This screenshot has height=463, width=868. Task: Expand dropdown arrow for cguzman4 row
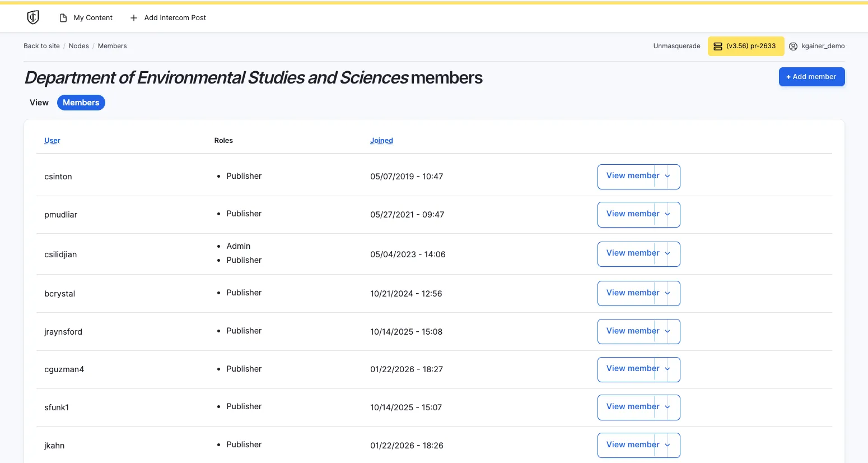point(668,369)
